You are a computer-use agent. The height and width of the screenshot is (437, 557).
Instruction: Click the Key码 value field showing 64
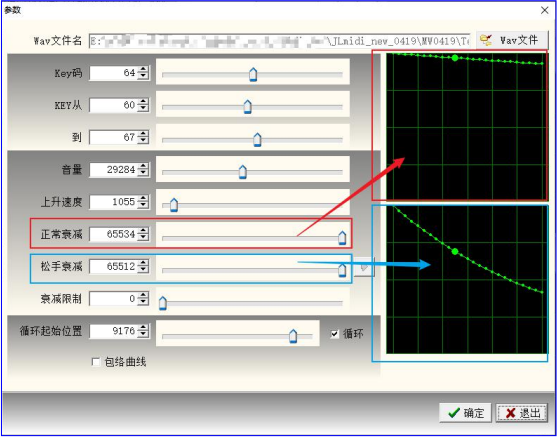pos(113,73)
